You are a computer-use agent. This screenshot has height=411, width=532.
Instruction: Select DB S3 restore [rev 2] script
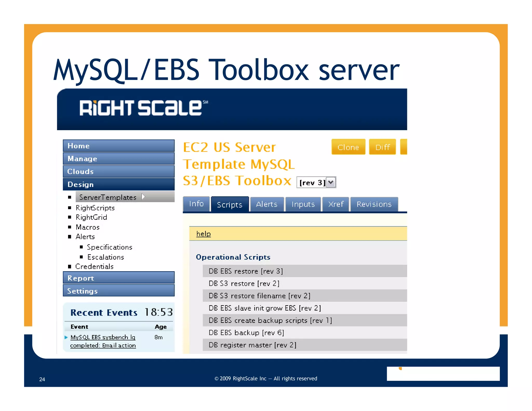[x=305, y=283]
